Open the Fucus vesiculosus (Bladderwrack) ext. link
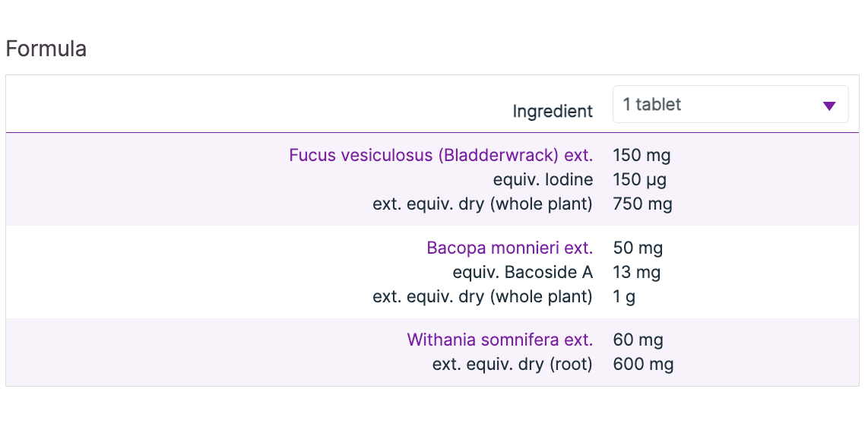The image size is (868, 433). tap(441, 156)
